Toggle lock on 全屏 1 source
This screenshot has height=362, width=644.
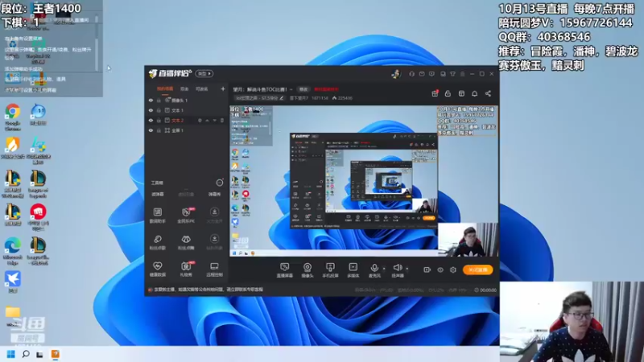coord(159,130)
